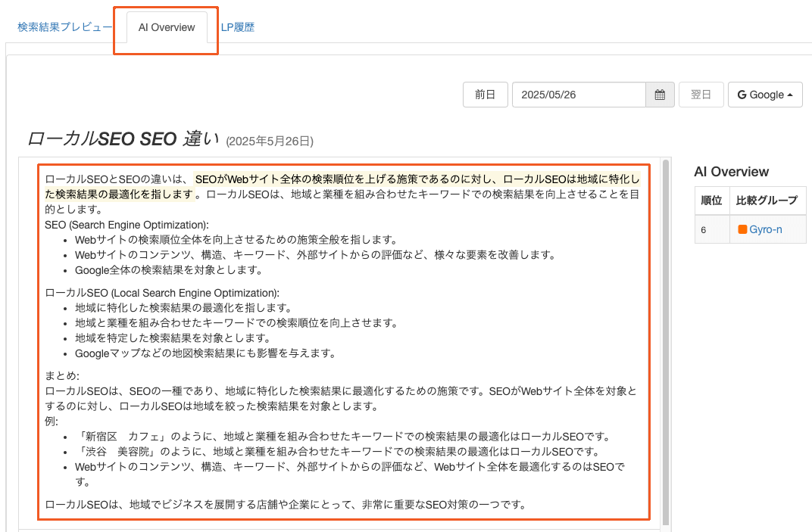Click the 順位 column header
The height and width of the screenshot is (532, 812).
pos(711,201)
